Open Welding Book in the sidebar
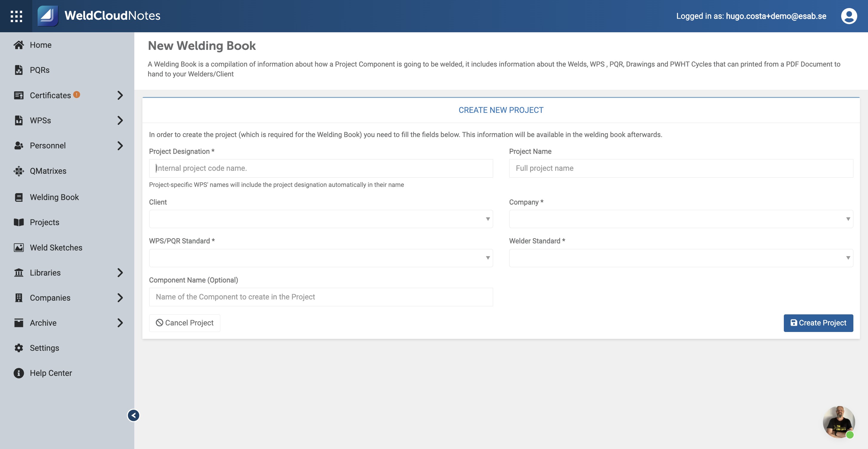868x449 pixels. [54, 197]
